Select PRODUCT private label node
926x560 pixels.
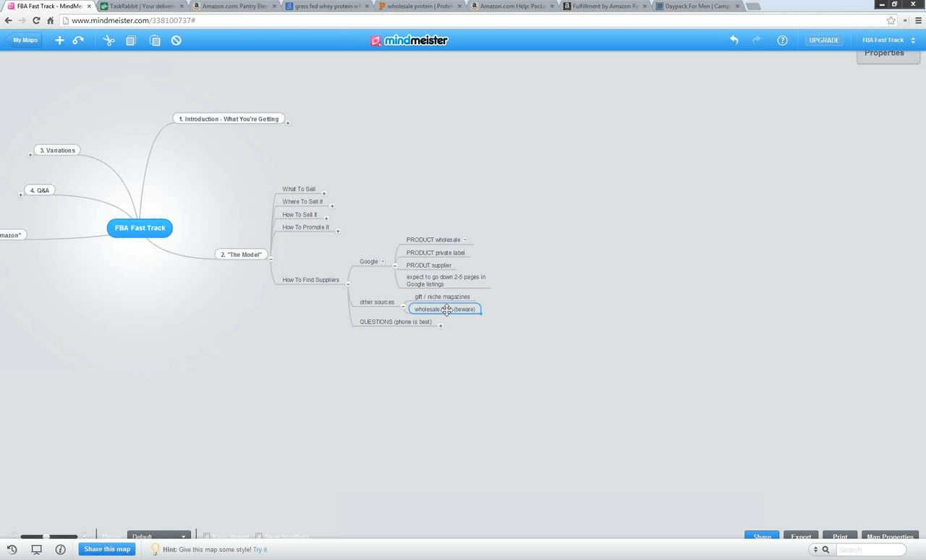(x=436, y=253)
